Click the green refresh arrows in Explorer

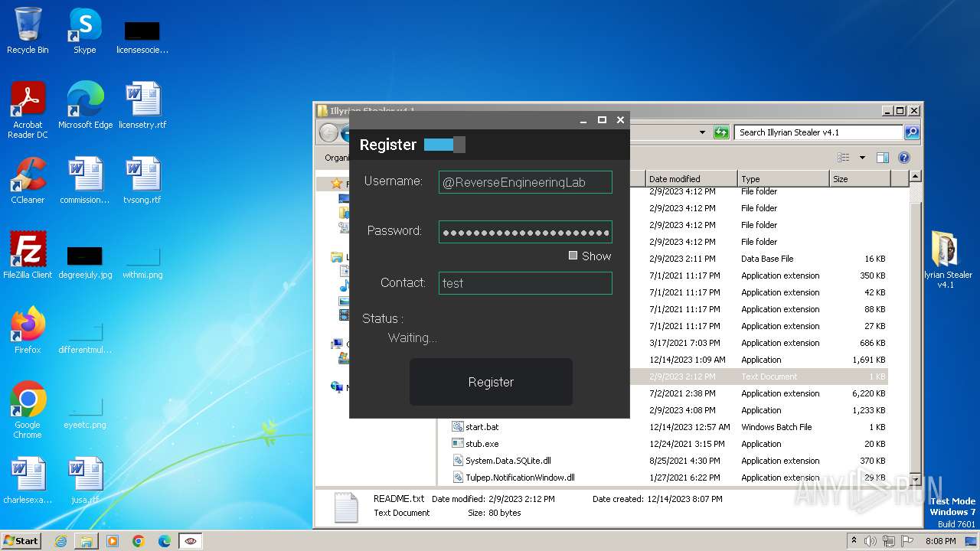(x=721, y=132)
